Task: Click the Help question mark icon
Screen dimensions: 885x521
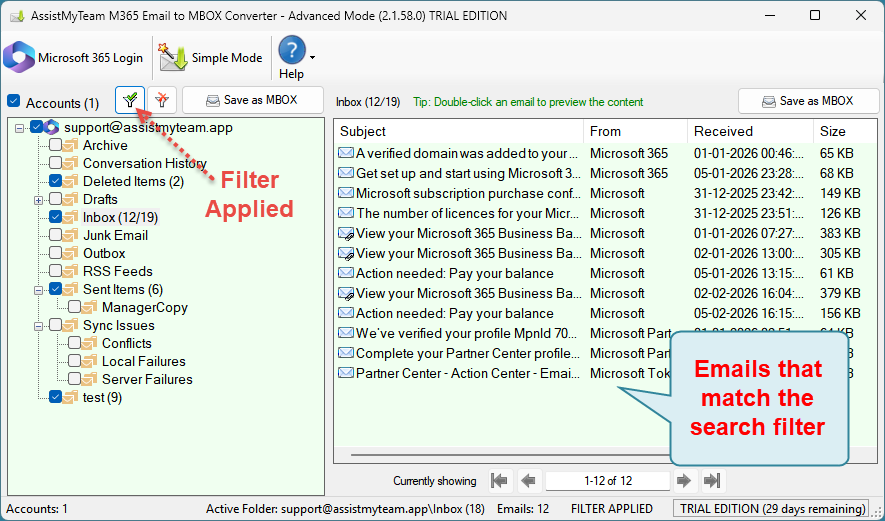Action: click(291, 51)
